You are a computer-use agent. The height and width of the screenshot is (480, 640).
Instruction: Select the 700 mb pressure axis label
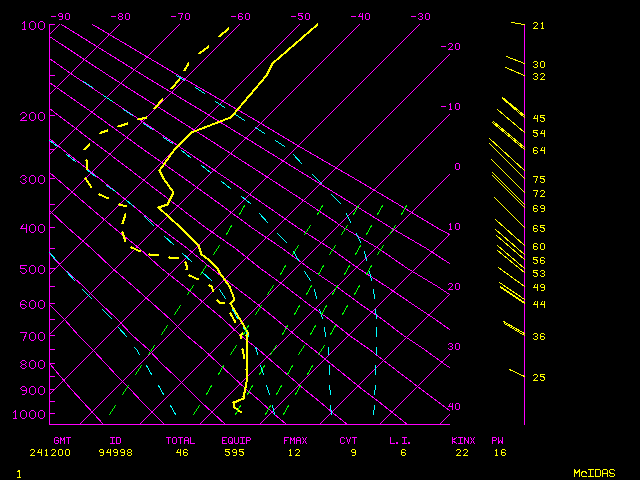pos(33,337)
